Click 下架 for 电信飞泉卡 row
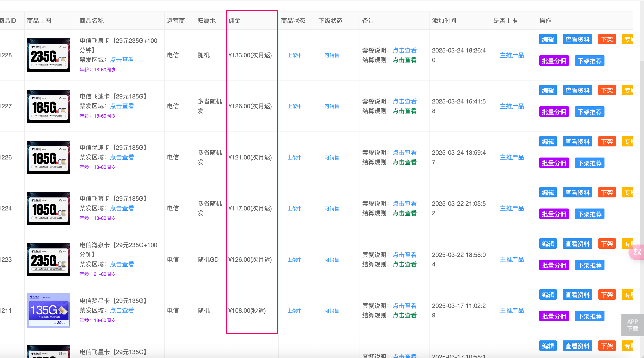The width and height of the screenshot is (644, 358). [x=607, y=39]
